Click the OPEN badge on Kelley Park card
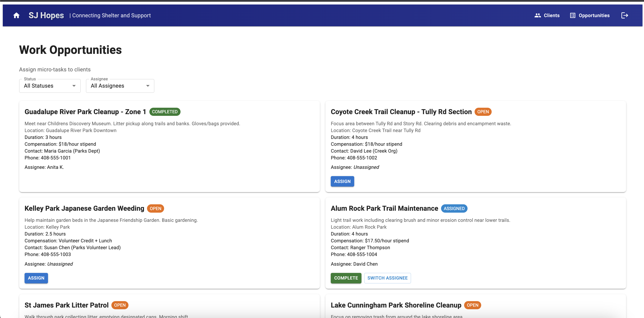The width and height of the screenshot is (644, 318). click(x=155, y=208)
